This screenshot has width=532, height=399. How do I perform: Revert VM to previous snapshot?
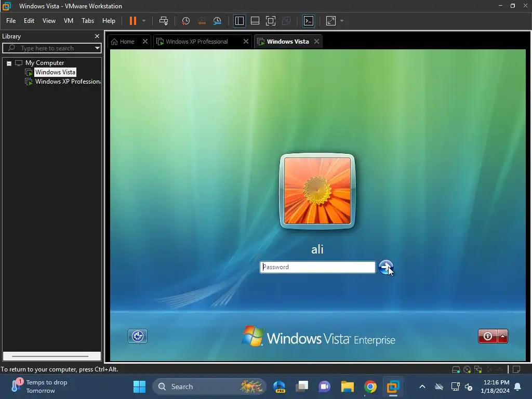tap(202, 21)
